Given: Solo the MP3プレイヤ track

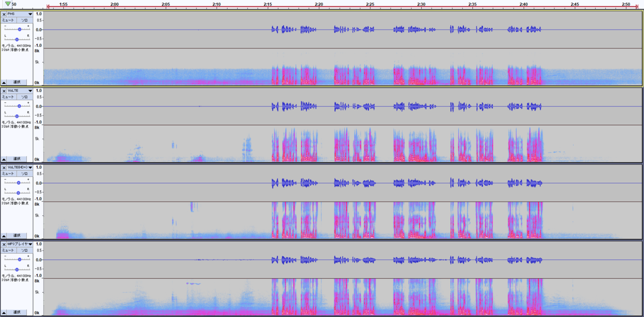Looking at the screenshot, I should [24, 250].
